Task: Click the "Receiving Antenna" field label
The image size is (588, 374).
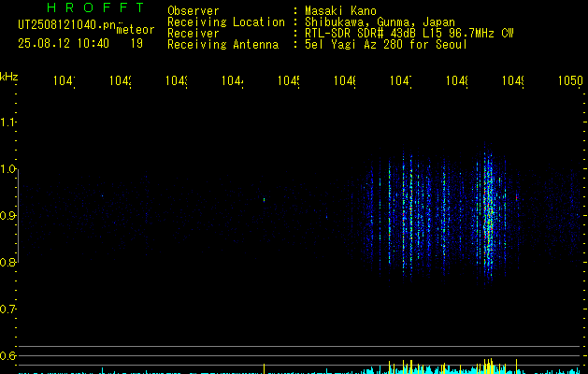Action: point(223,45)
